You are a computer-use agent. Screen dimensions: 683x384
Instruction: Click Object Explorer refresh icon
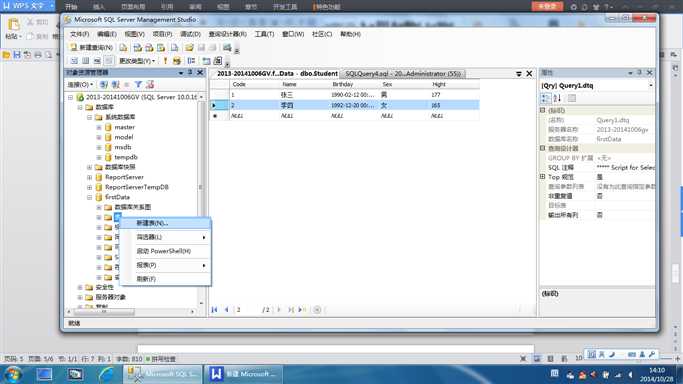(150, 84)
